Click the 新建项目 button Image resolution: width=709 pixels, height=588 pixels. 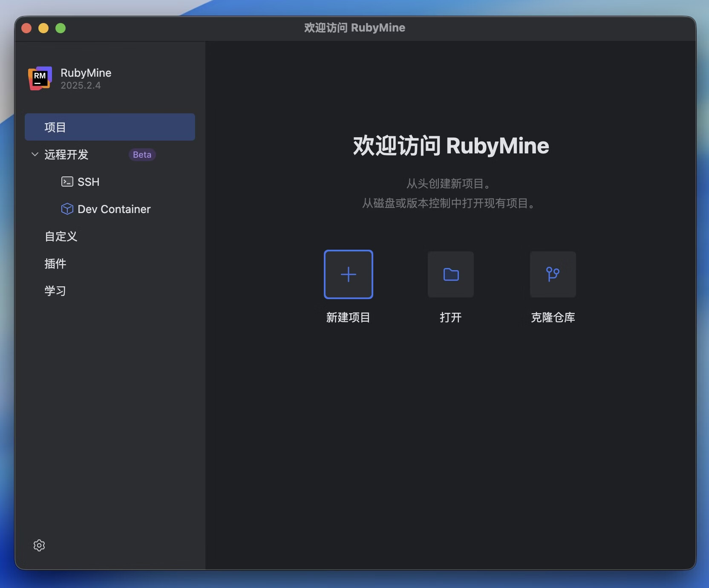[x=348, y=317]
